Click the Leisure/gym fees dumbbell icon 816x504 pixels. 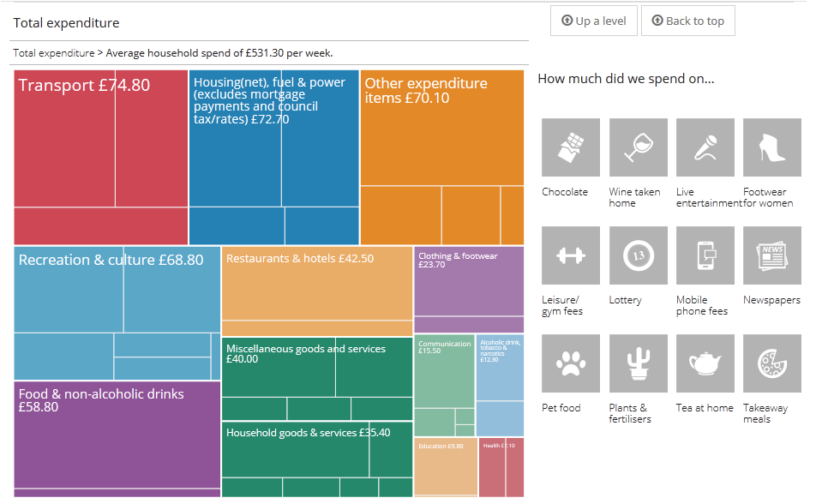coord(571,255)
